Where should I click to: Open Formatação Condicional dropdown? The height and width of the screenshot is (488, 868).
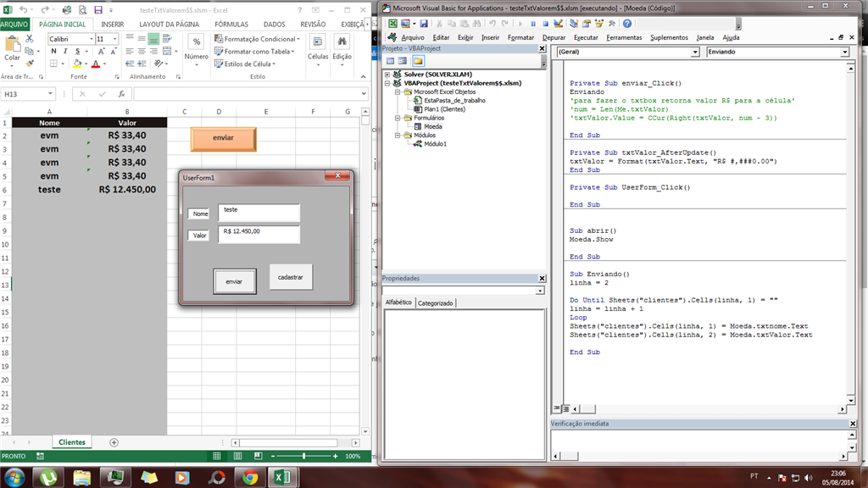[257, 39]
